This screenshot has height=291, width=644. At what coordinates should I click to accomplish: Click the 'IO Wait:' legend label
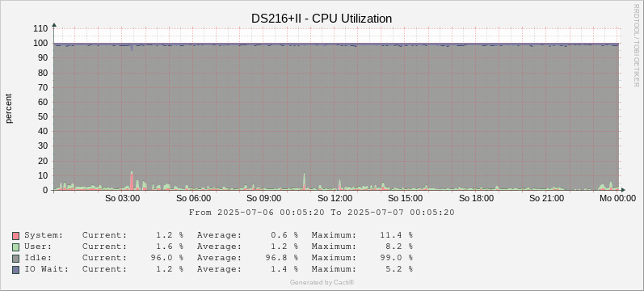coord(47,269)
